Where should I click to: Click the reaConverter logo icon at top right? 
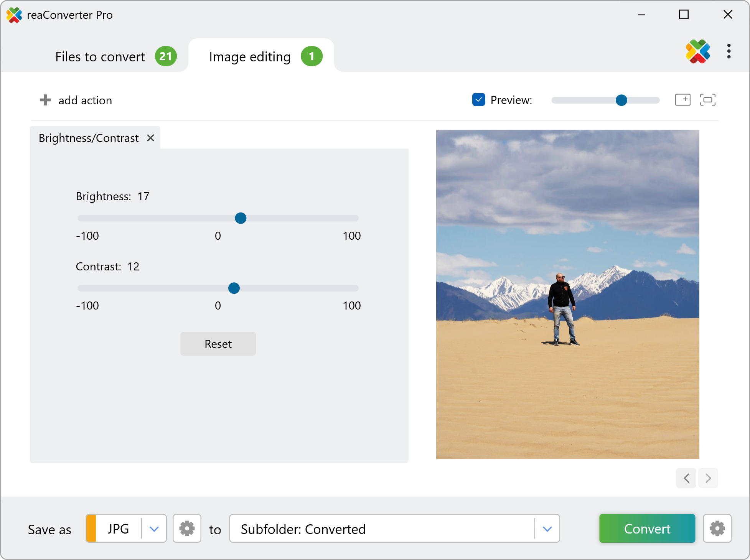(x=698, y=51)
